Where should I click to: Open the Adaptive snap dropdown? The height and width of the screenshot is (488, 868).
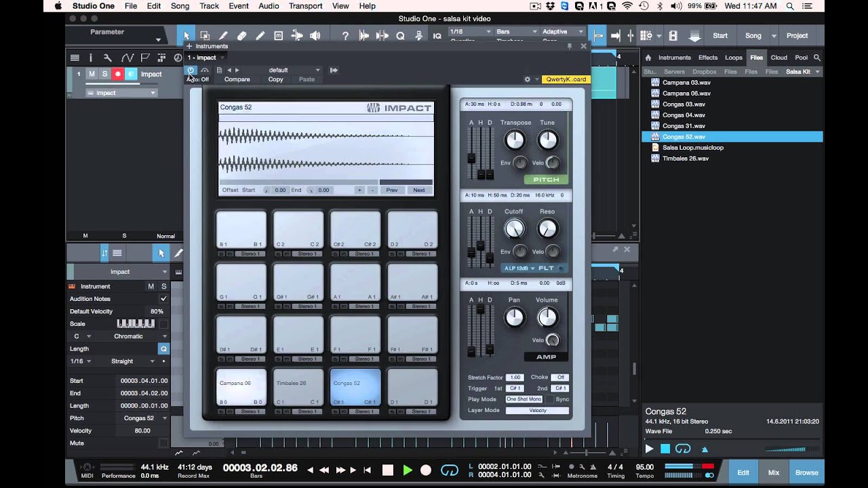pyautogui.click(x=562, y=32)
